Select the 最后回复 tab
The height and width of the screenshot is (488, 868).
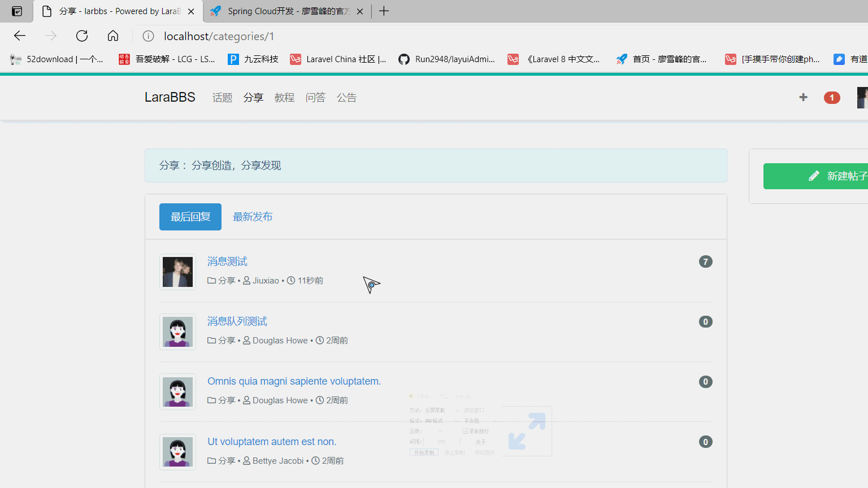(x=190, y=217)
